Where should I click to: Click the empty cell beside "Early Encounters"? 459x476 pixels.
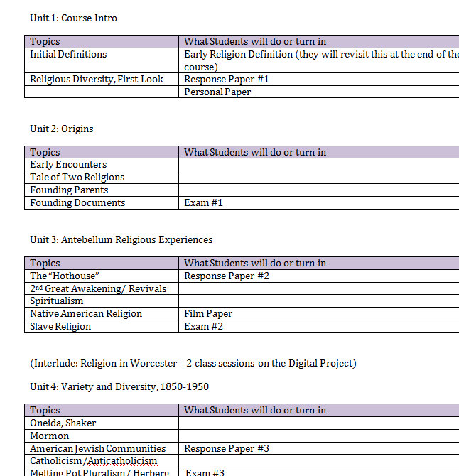click(319, 164)
